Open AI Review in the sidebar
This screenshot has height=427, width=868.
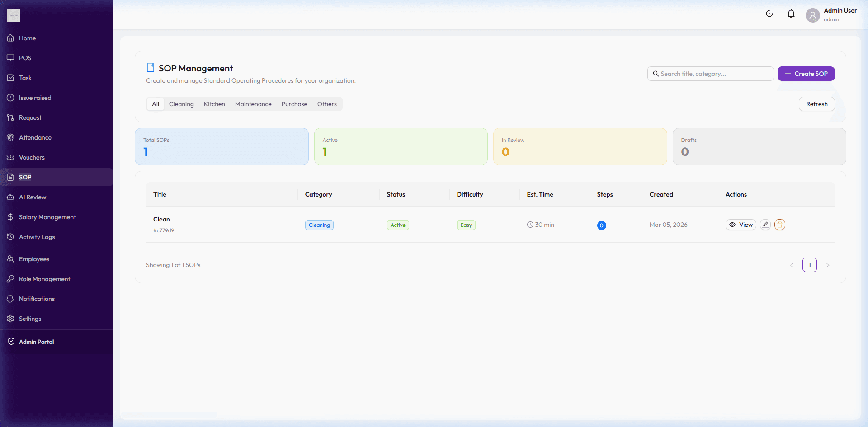(32, 197)
